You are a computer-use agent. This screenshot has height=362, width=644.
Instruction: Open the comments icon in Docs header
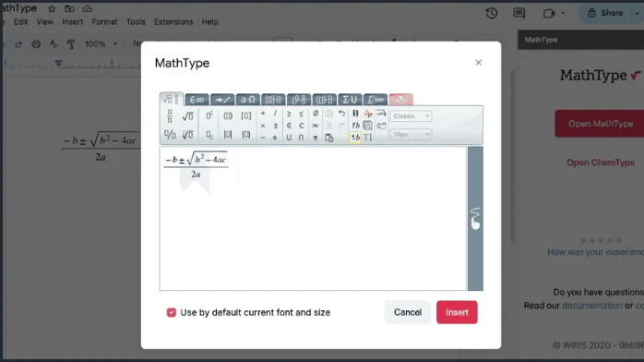click(x=519, y=13)
